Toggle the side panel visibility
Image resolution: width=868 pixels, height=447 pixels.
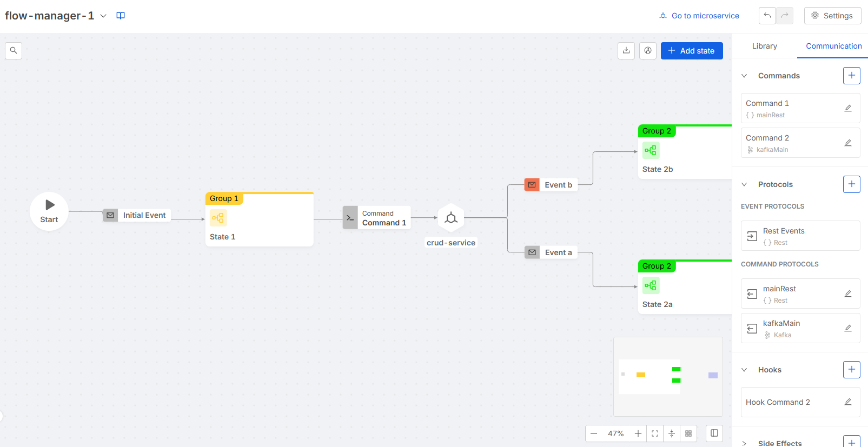(x=714, y=433)
